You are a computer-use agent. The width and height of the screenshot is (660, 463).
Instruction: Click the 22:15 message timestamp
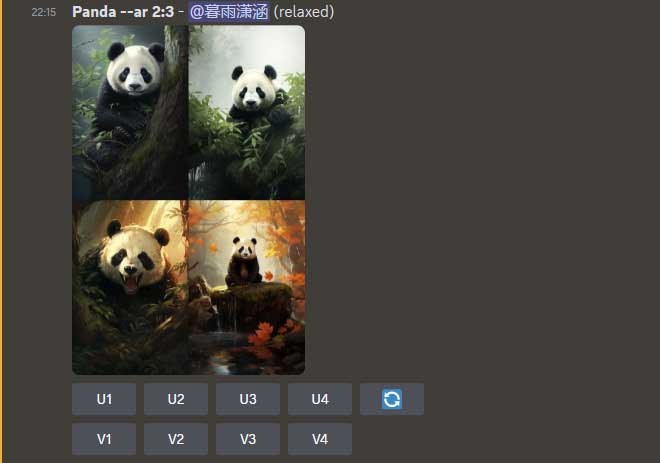point(44,13)
